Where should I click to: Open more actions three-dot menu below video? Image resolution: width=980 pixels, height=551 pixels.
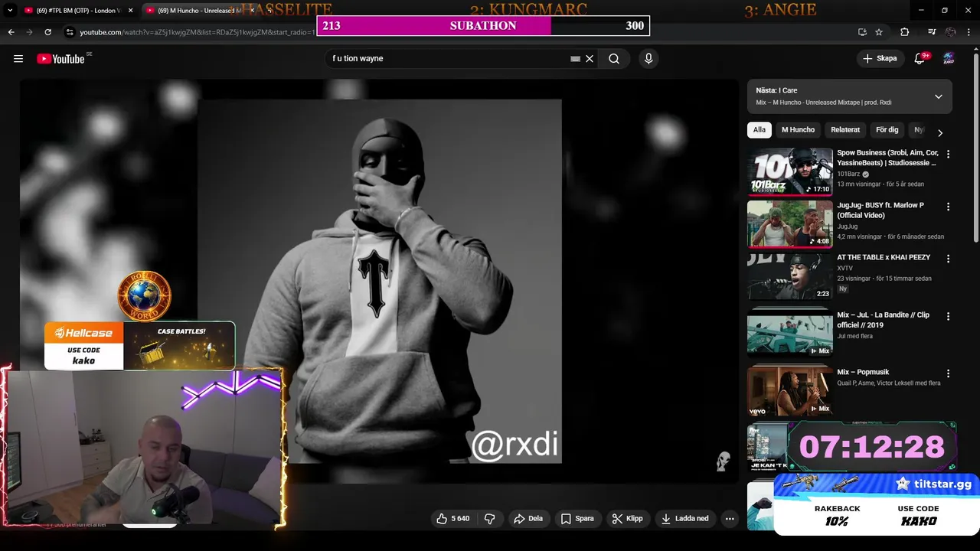click(730, 519)
